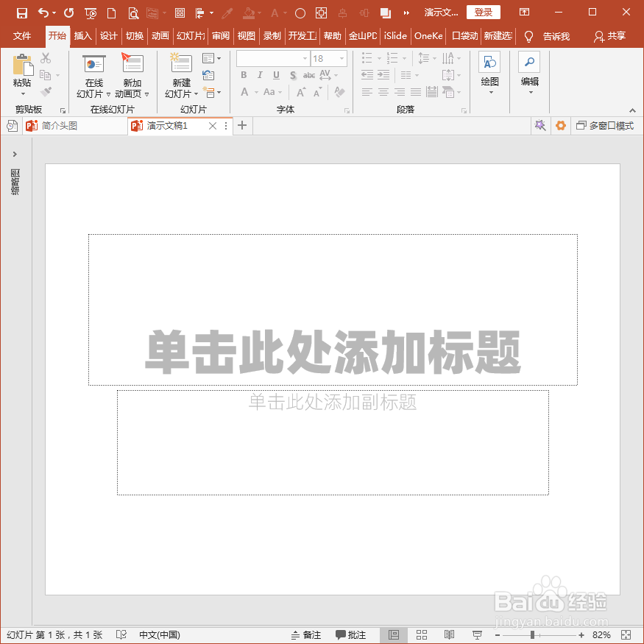Switch to slide sorter view icon
This screenshot has width=644, height=644.
coord(421,634)
